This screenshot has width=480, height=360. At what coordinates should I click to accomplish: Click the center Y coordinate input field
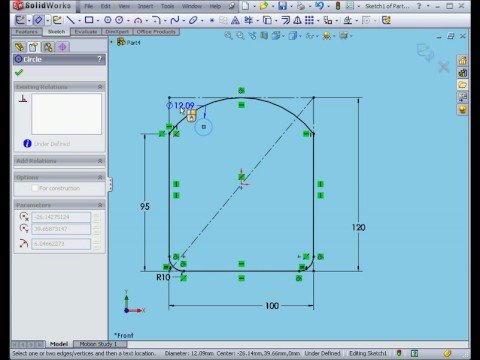(x=61, y=229)
